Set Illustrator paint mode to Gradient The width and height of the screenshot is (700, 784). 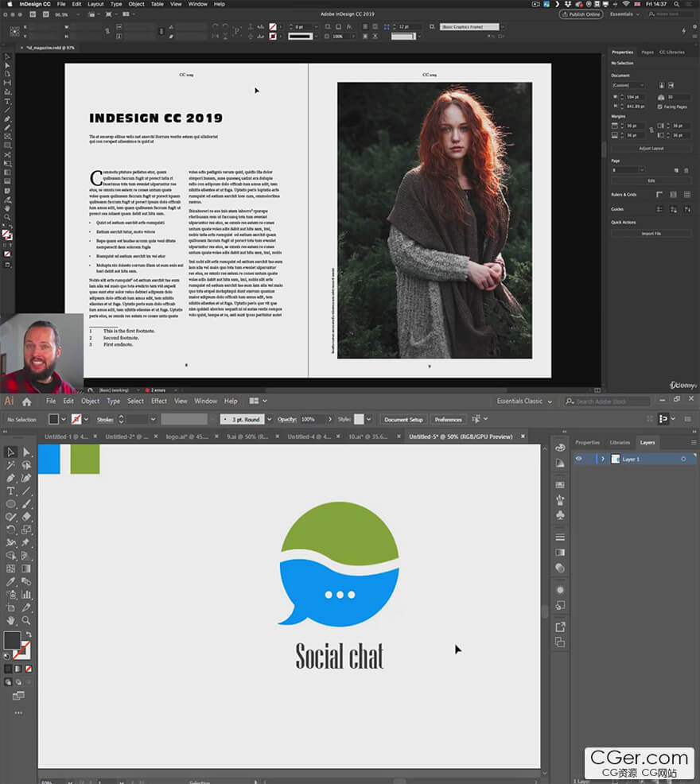[18, 669]
